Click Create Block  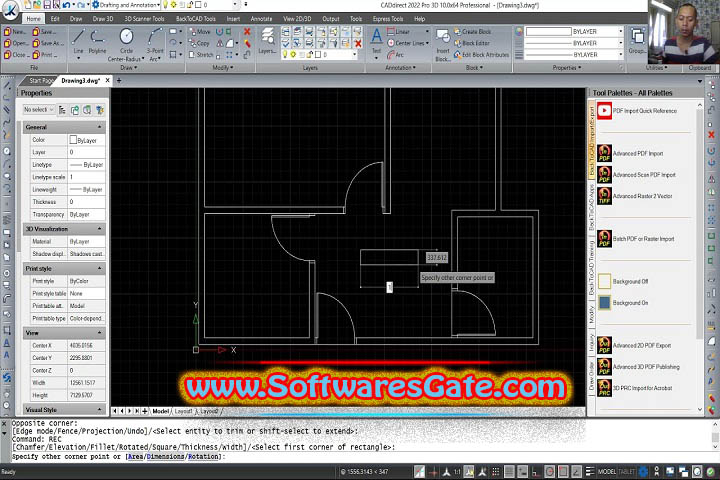pyautogui.click(x=472, y=32)
